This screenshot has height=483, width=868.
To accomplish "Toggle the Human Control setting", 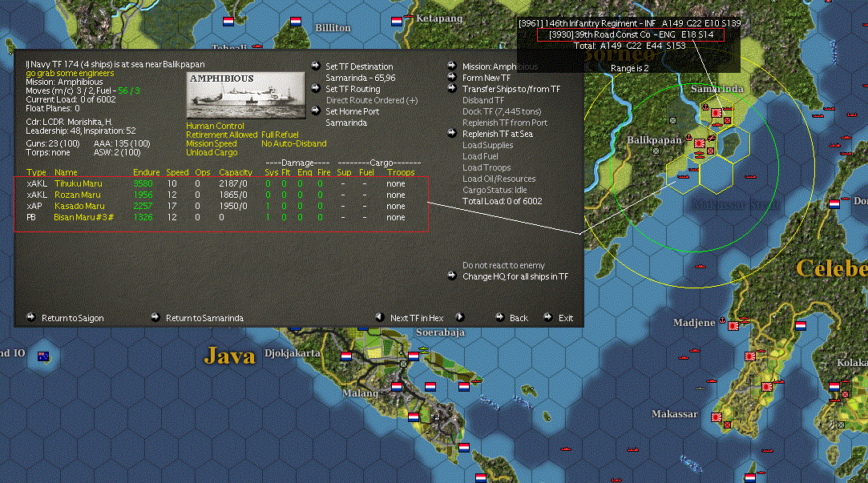I will 215,126.
